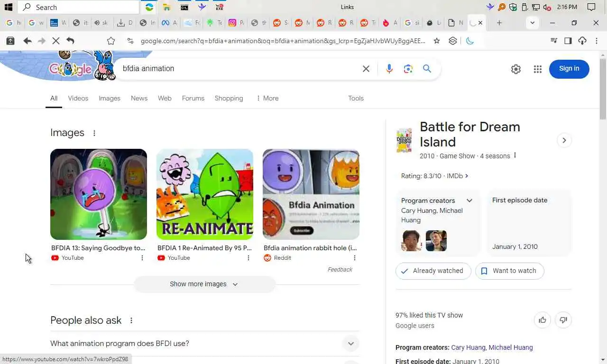Image resolution: width=607 pixels, height=364 pixels.
Task: Click the page vertical scrollbar thumb
Action: coord(603,89)
